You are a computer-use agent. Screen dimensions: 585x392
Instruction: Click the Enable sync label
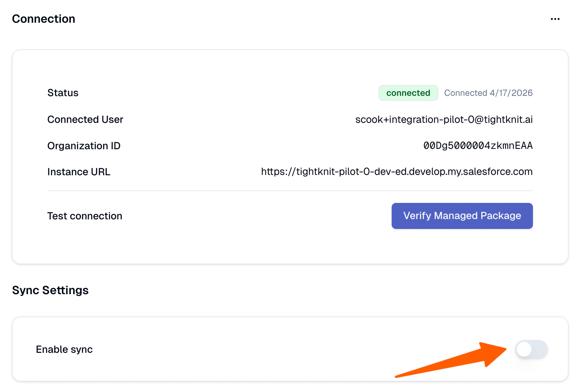64,349
